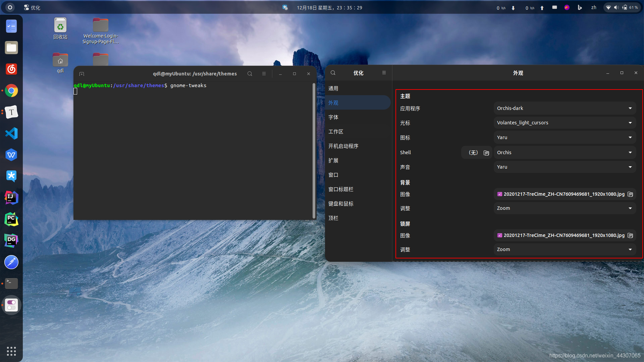This screenshot has height=362, width=644.
Task: Select the 字体 sidebar item
Action: pos(333,117)
